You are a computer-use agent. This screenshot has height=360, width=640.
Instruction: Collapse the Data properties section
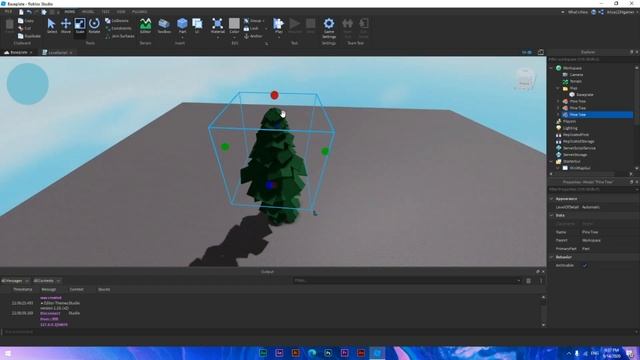tap(551, 215)
